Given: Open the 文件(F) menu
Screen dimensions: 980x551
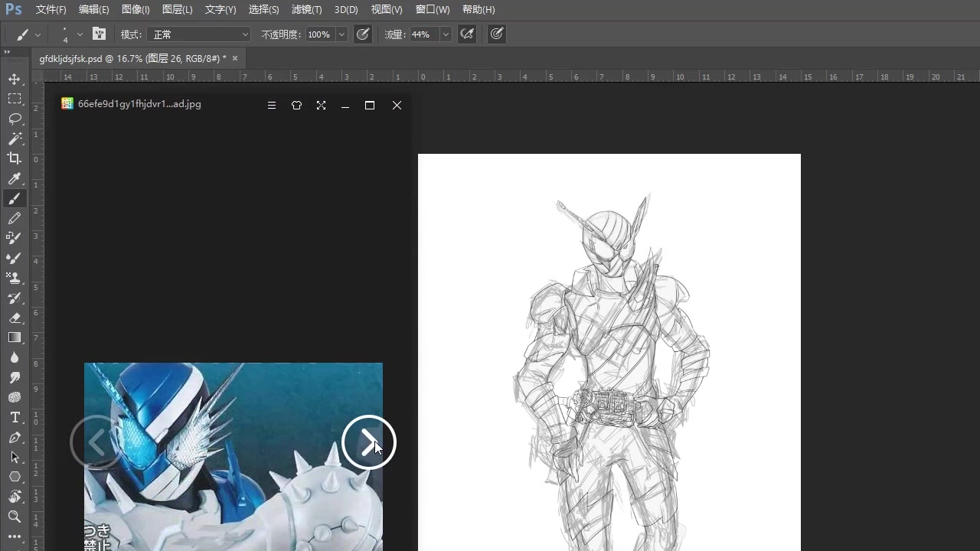Looking at the screenshot, I should [51, 10].
